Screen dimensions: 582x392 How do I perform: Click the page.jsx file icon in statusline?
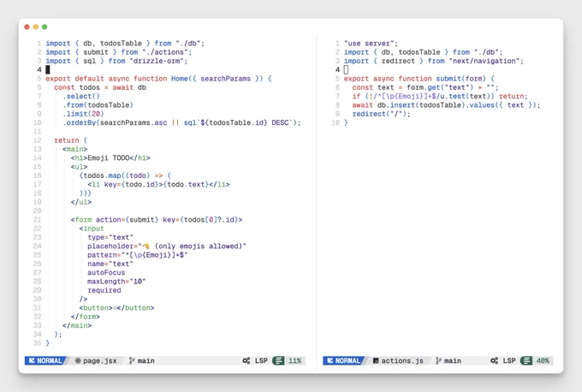[x=78, y=360]
